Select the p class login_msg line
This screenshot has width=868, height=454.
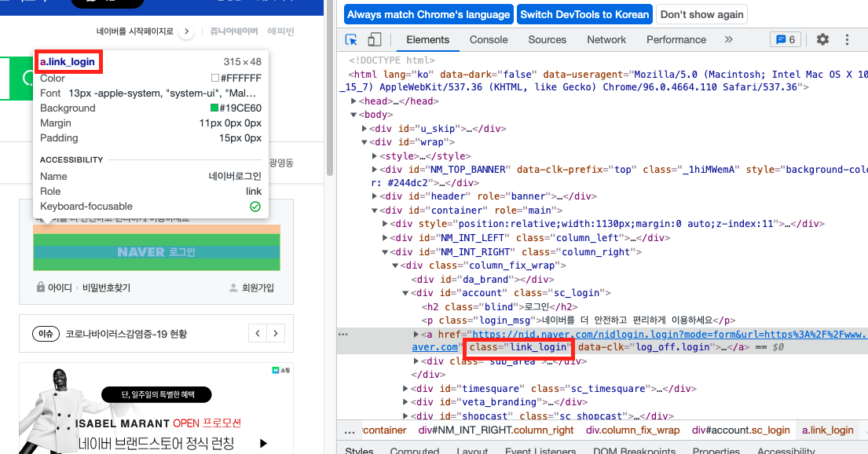pyautogui.click(x=578, y=320)
